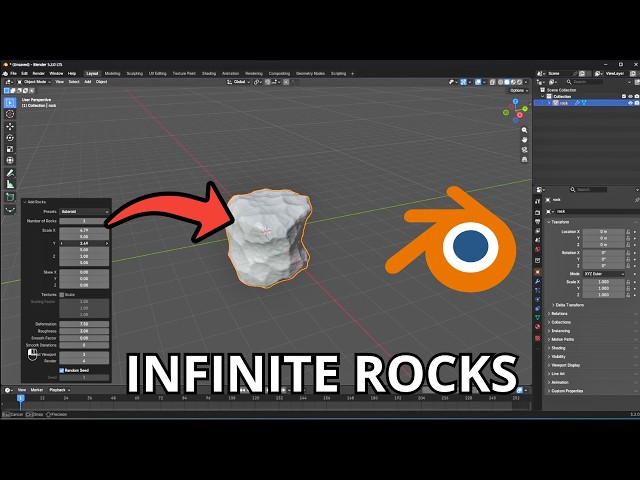The image size is (640, 480).
Task: Toggle the camera view icon
Action: pyautogui.click(x=524, y=150)
